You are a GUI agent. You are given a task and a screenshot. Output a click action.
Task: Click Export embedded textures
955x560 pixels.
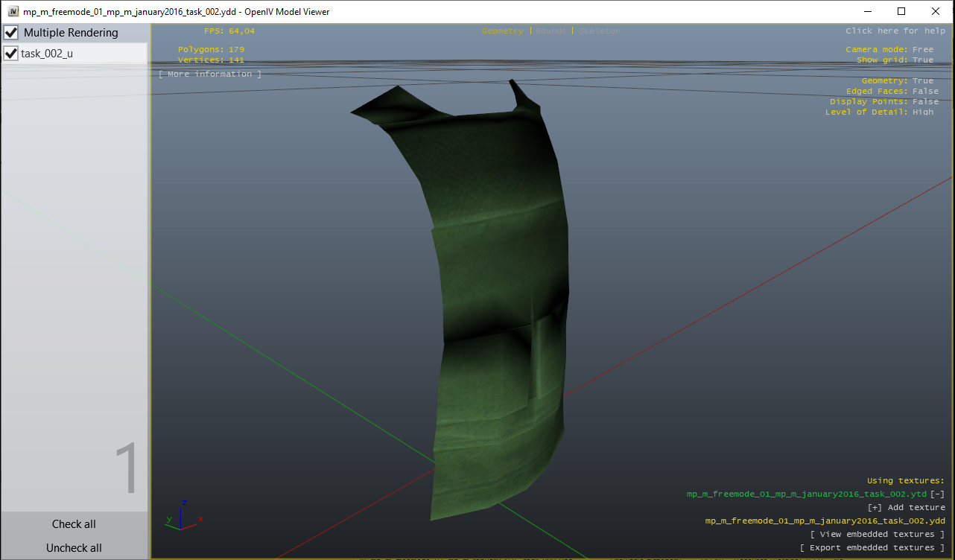tap(873, 547)
